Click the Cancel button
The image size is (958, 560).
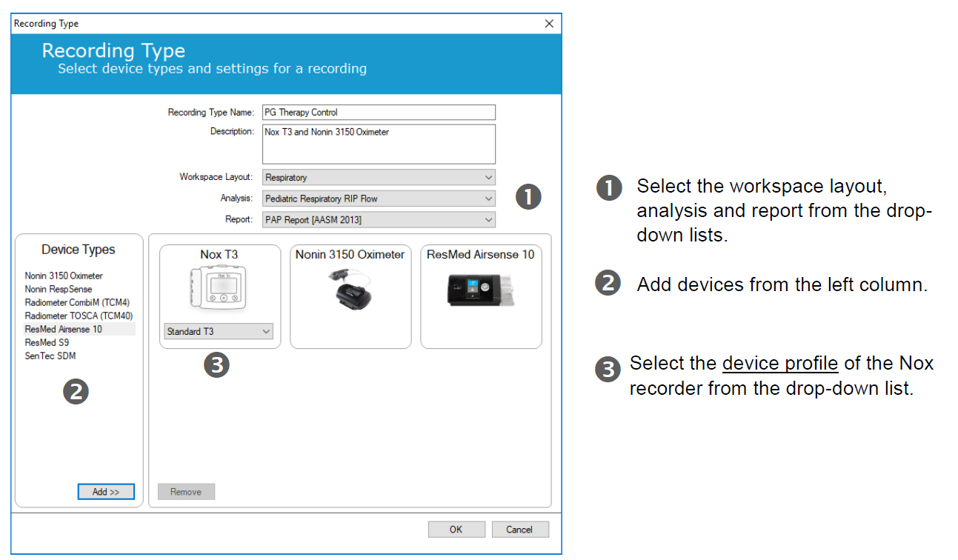tap(519, 529)
